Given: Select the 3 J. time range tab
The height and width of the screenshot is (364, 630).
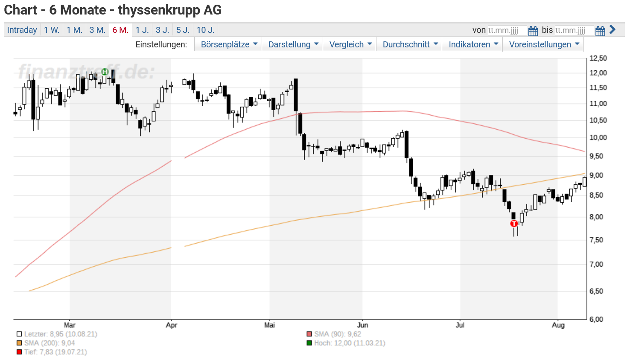Looking at the screenshot, I should [163, 30].
